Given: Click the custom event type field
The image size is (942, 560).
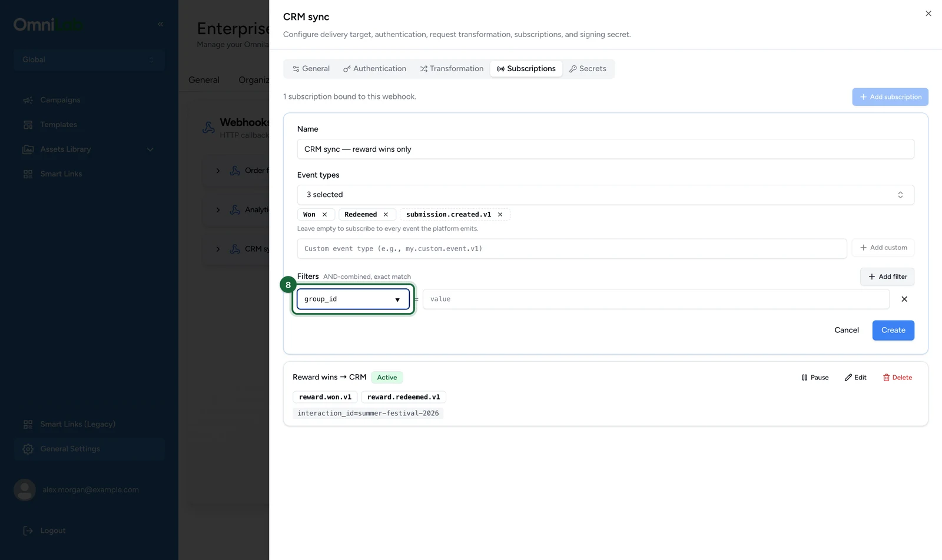Looking at the screenshot, I should 572,249.
